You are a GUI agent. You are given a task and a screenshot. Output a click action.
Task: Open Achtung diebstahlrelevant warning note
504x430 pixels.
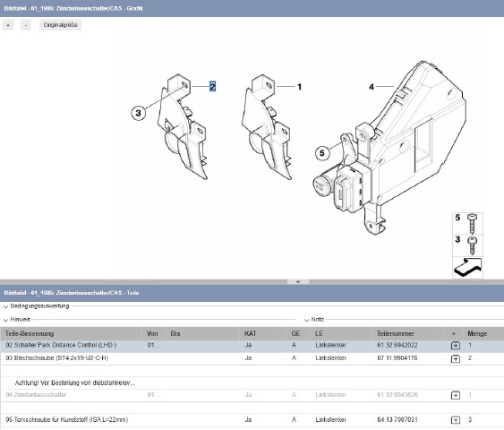pyautogui.click(x=75, y=383)
